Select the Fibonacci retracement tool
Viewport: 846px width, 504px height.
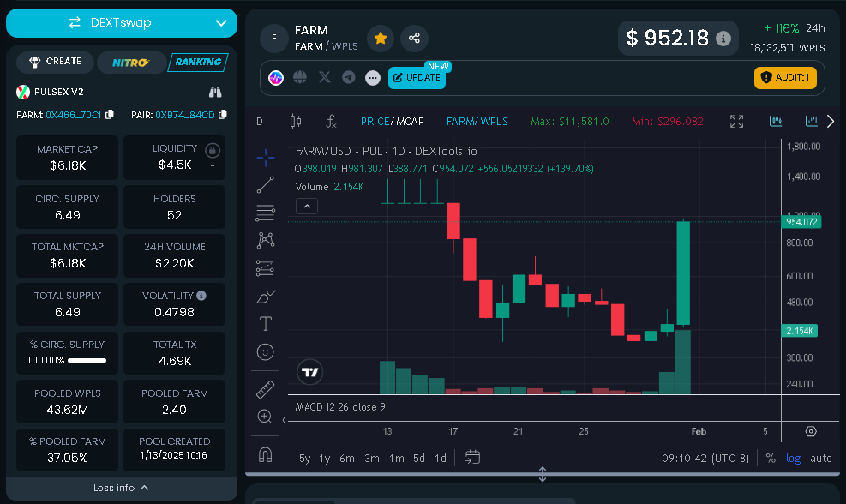[265, 213]
